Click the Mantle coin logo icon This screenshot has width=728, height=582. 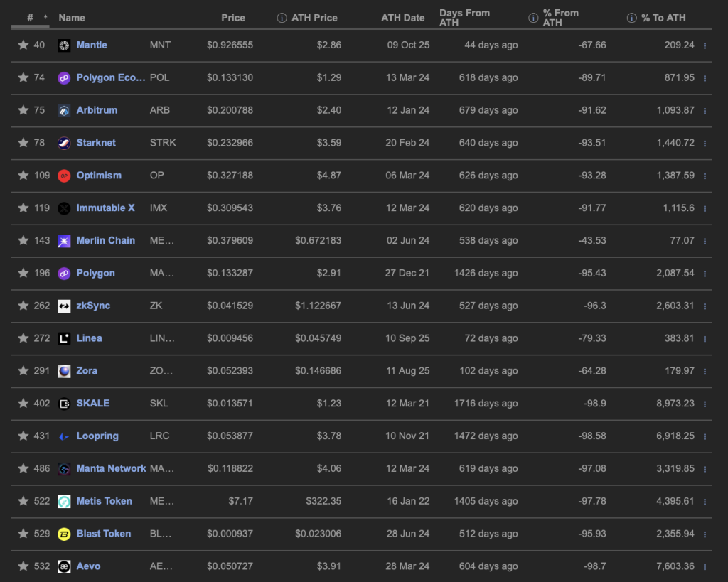point(64,45)
